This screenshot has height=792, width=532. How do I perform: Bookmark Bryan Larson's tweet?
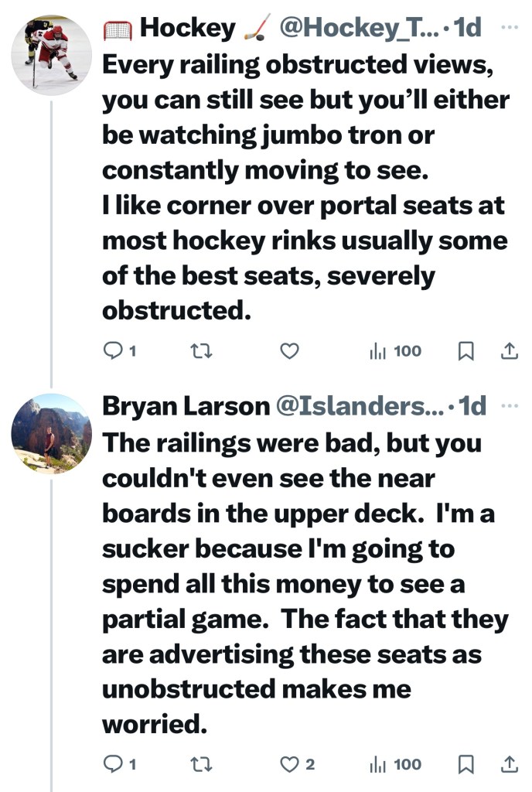pos(466,764)
